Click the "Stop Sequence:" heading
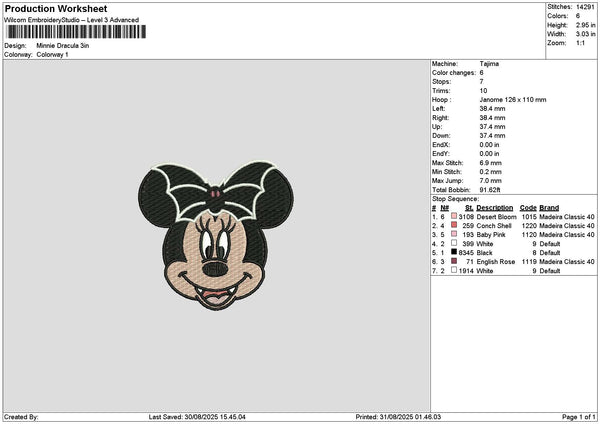Image resolution: width=600 pixels, height=424 pixels. click(455, 199)
